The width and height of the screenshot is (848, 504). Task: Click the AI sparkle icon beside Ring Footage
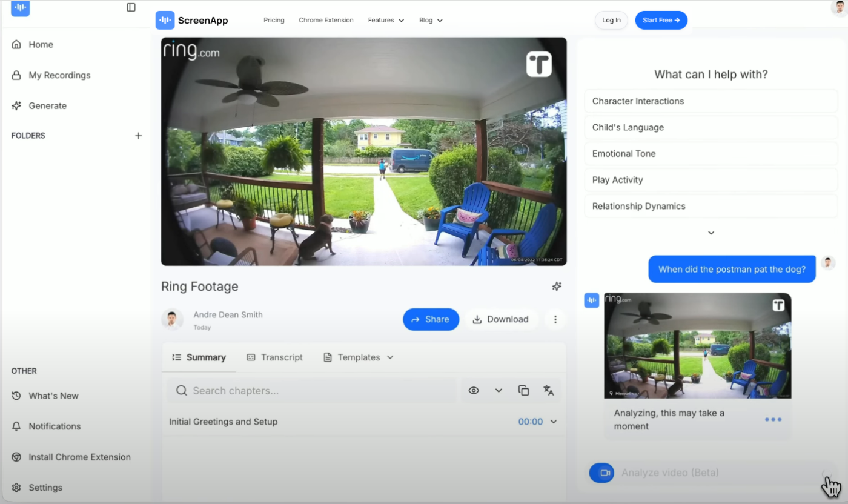[x=557, y=287]
